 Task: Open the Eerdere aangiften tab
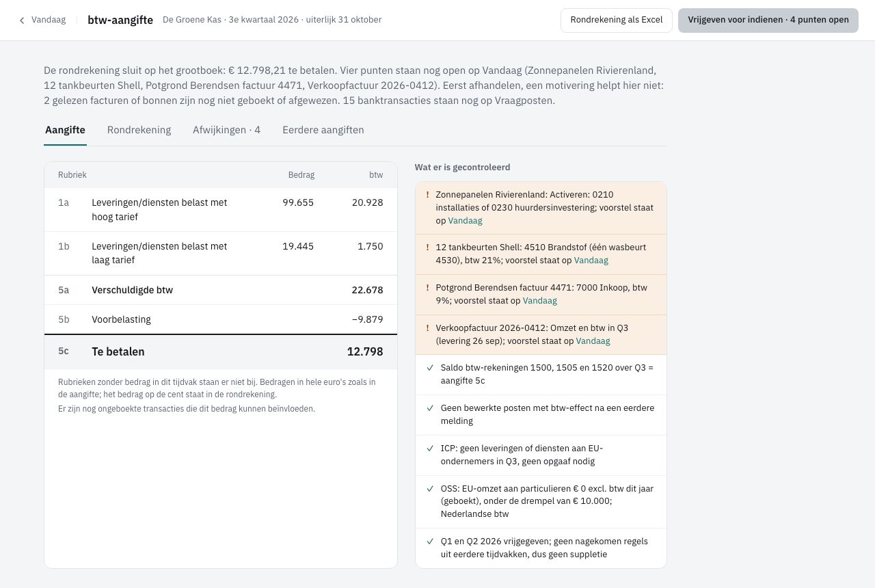[323, 130]
